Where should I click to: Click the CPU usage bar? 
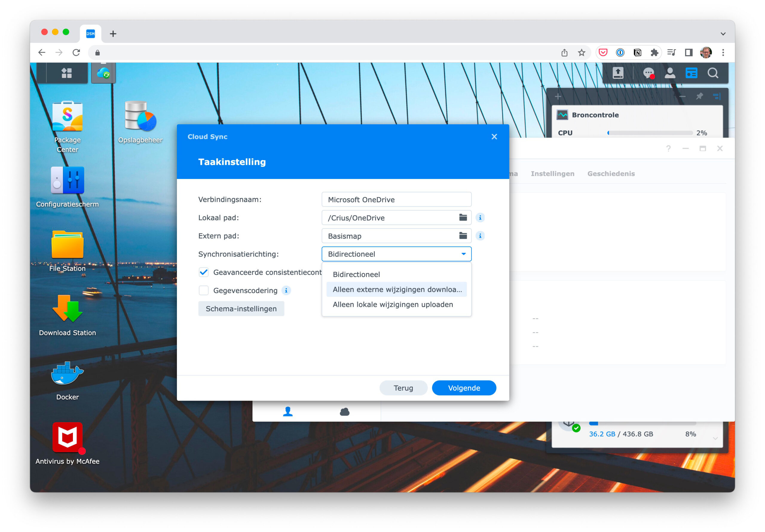(x=650, y=133)
